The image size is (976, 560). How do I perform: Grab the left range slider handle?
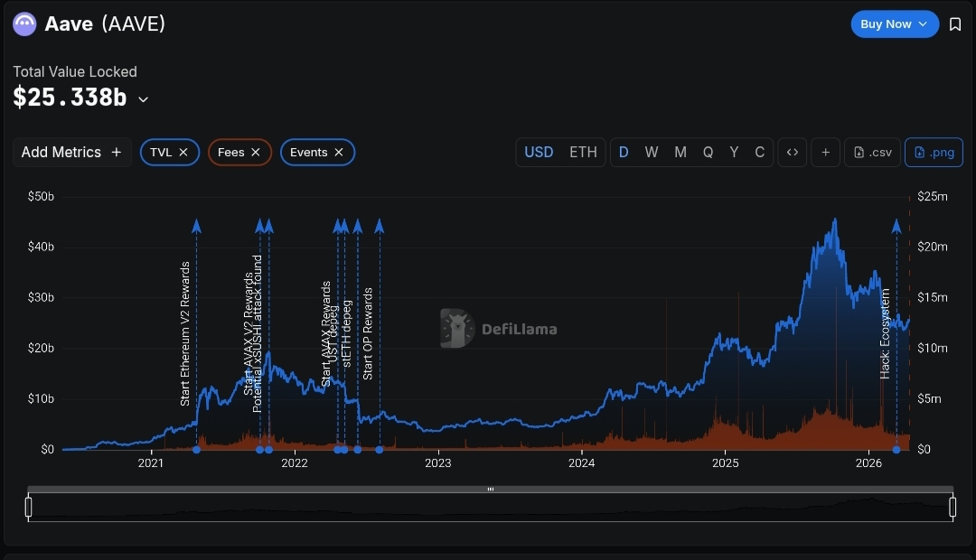click(28, 507)
